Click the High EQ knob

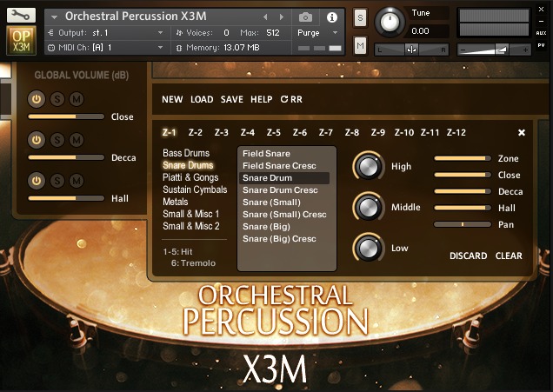pos(369,166)
